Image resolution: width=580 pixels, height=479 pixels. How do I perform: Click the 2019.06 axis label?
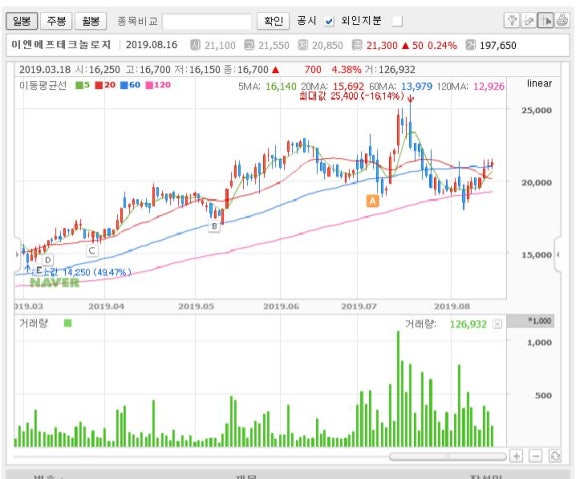click(x=281, y=307)
